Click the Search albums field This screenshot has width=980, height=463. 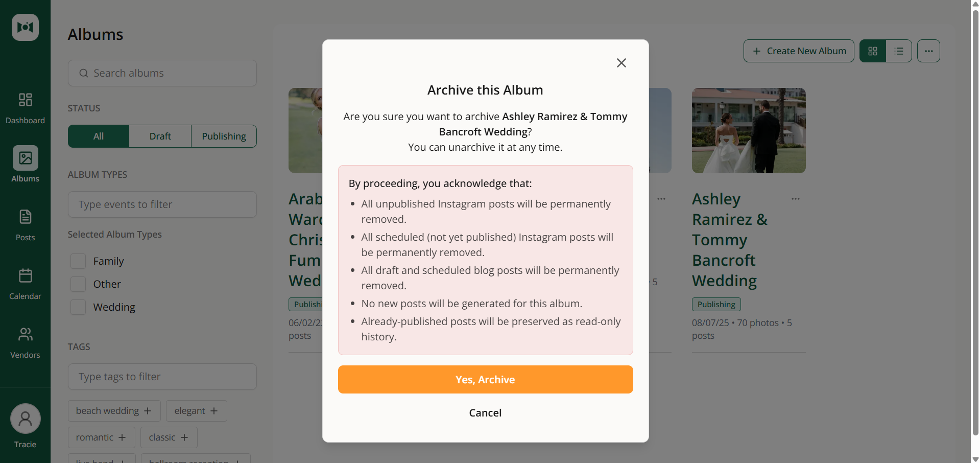tap(162, 73)
